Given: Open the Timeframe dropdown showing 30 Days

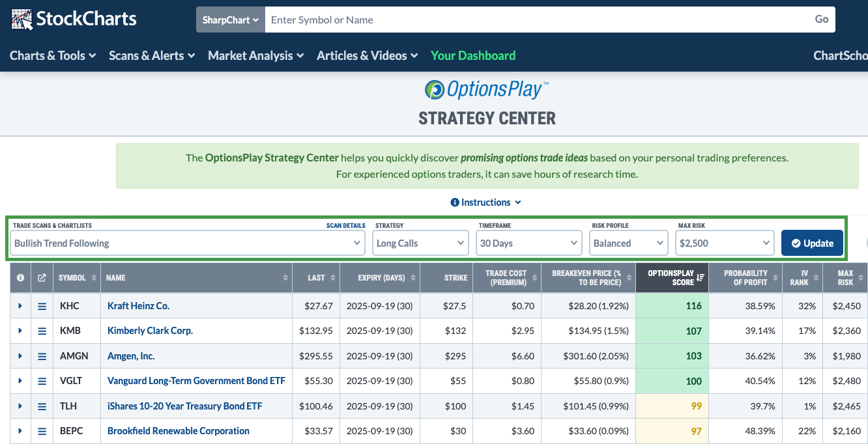Looking at the screenshot, I should [529, 243].
